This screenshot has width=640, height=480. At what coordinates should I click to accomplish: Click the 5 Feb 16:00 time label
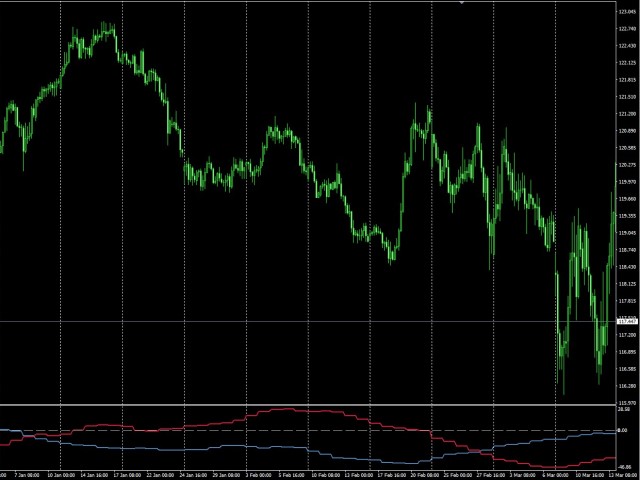(x=291, y=476)
